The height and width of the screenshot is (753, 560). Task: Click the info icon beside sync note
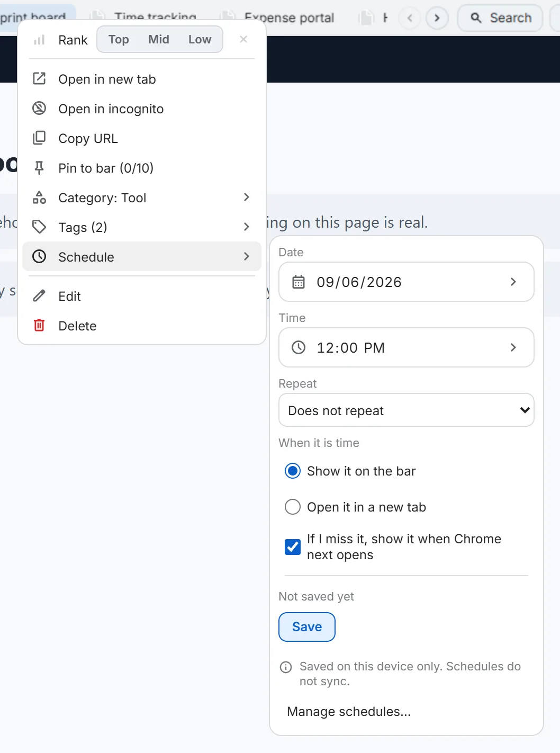click(286, 667)
